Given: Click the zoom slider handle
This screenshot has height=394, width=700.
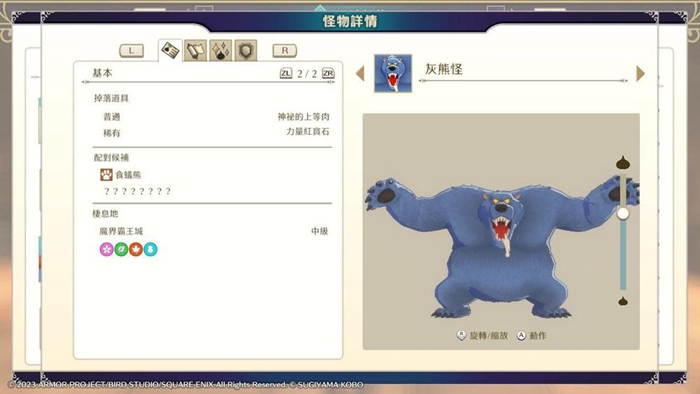Looking at the screenshot, I should [623, 213].
